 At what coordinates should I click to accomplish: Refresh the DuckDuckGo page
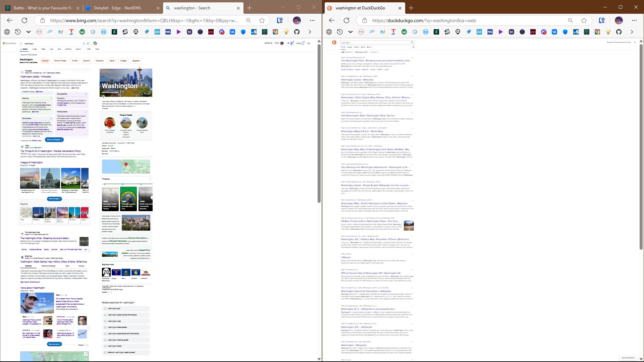(346, 20)
